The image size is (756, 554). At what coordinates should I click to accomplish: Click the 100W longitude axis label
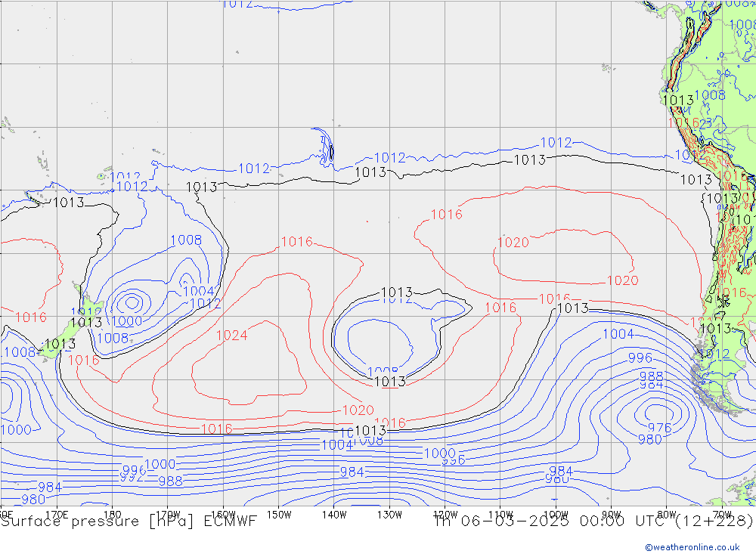[556, 514]
